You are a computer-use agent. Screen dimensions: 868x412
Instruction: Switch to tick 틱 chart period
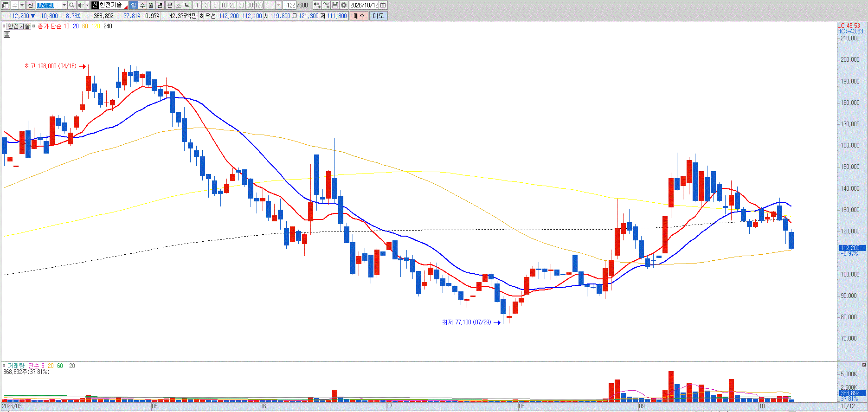(187, 5)
